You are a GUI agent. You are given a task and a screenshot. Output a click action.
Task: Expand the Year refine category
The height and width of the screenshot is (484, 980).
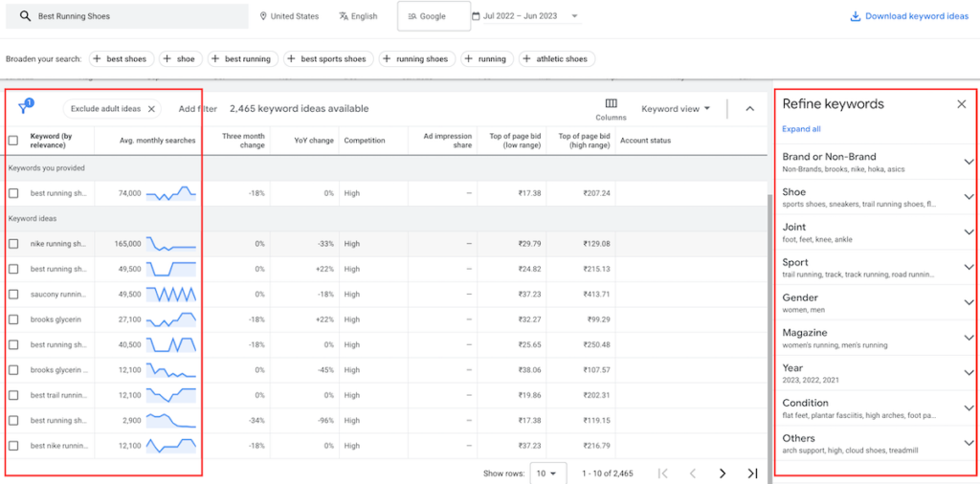tap(969, 373)
